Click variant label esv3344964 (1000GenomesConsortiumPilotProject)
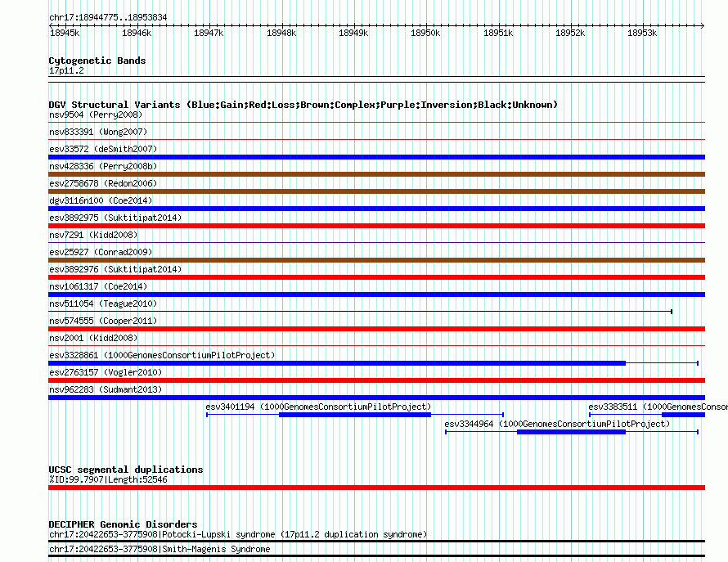The image size is (728, 562). tap(557, 424)
